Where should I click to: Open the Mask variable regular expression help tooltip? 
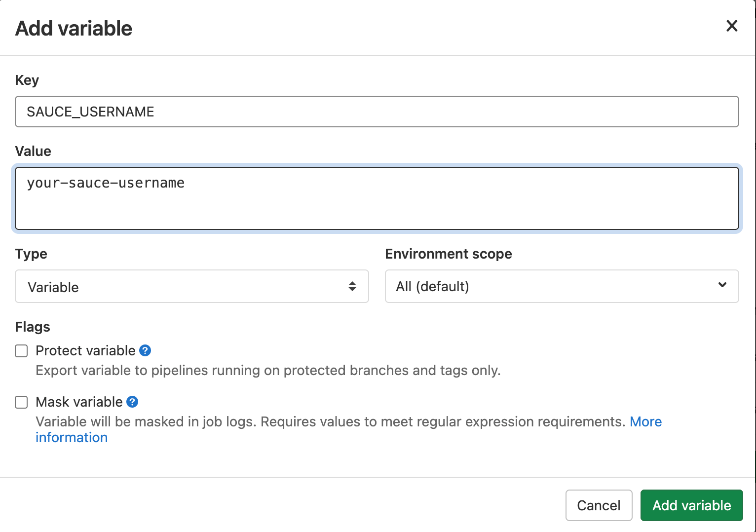132,402
